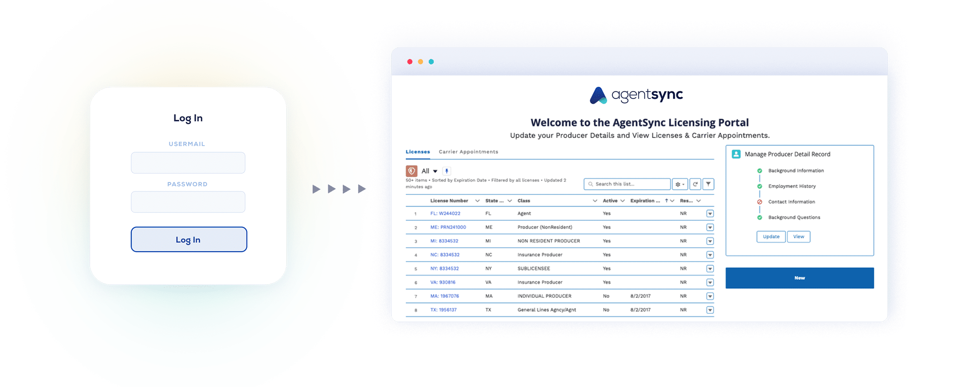980x387 pixels.
Task: Focus the Password input field
Action: pos(188,202)
